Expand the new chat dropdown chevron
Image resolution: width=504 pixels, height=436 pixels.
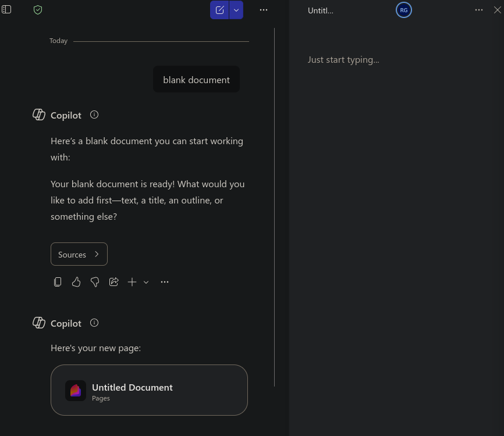coord(236,10)
